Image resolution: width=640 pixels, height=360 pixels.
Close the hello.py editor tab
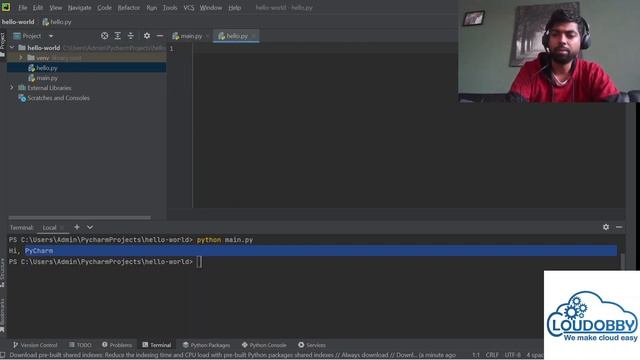254,36
